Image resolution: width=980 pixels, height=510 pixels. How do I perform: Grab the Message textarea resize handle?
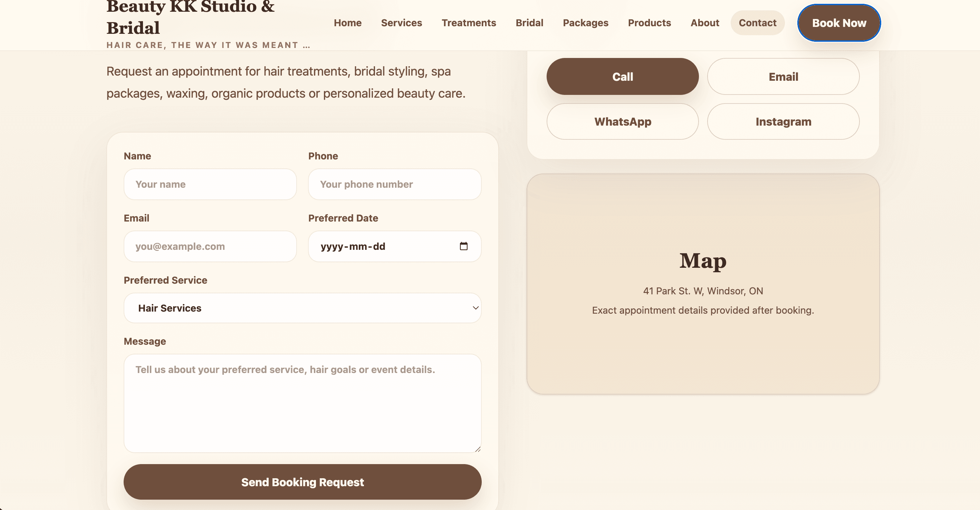pos(478,449)
